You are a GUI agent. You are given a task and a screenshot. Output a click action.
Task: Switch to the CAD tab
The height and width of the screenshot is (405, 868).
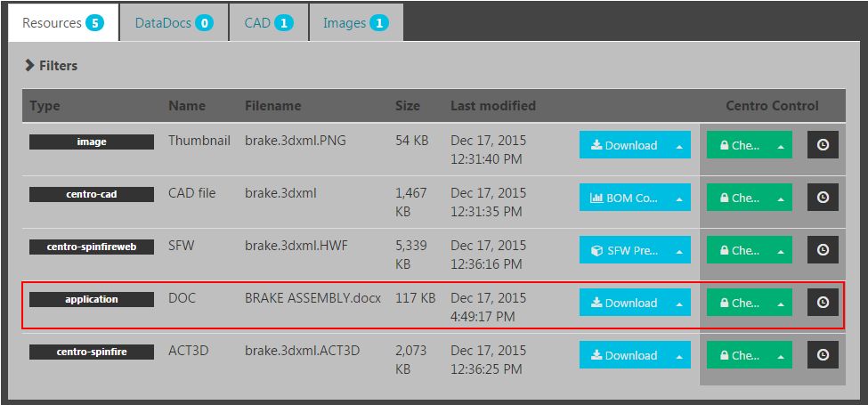tap(268, 23)
